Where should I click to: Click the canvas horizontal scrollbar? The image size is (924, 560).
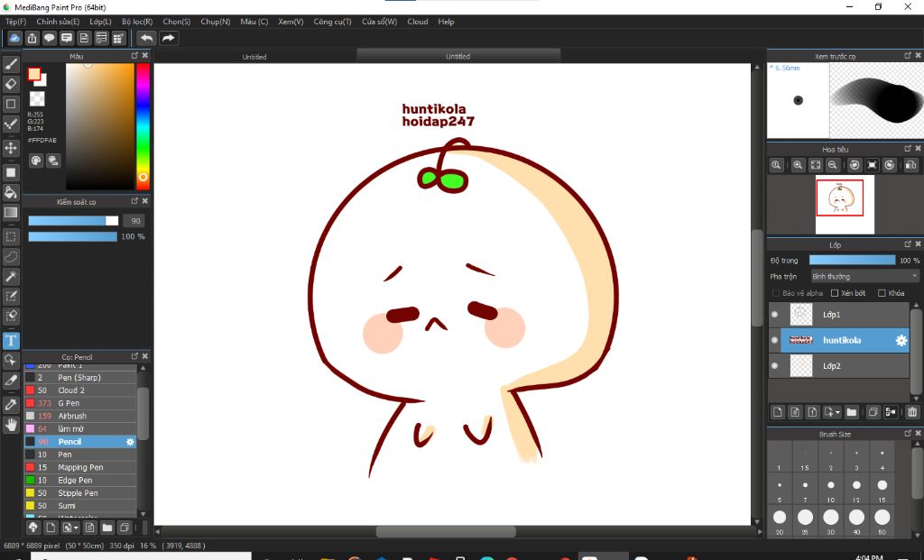coord(446,532)
